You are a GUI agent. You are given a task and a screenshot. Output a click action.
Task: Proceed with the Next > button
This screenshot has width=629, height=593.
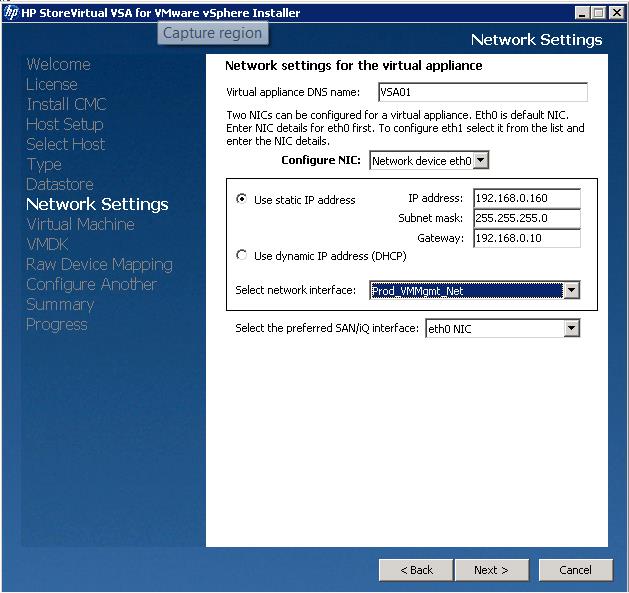click(x=491, y=570)
